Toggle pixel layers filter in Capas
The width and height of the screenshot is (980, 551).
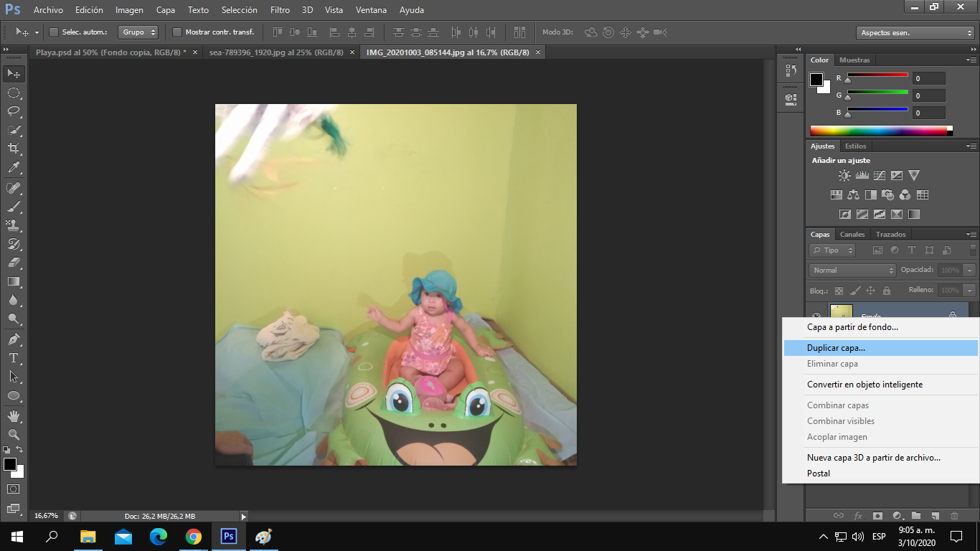click(877, 250)
